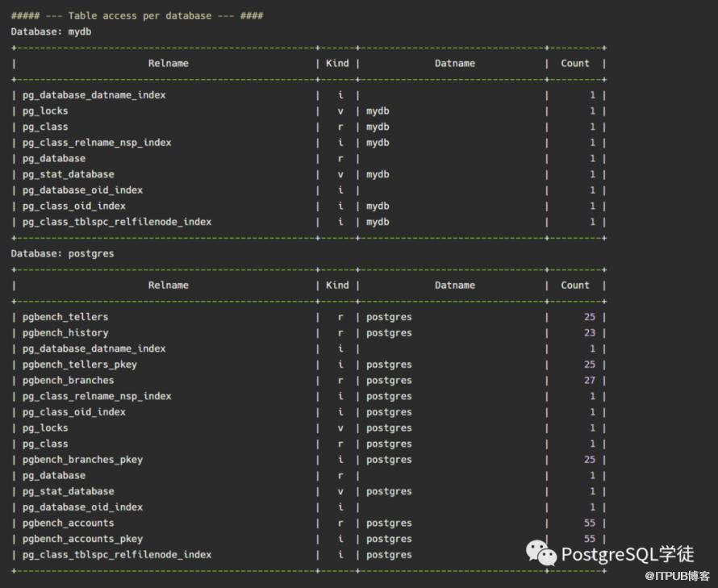Click the Count column header in postgres table
718x588 pixels.
click(x=575, y=285)
